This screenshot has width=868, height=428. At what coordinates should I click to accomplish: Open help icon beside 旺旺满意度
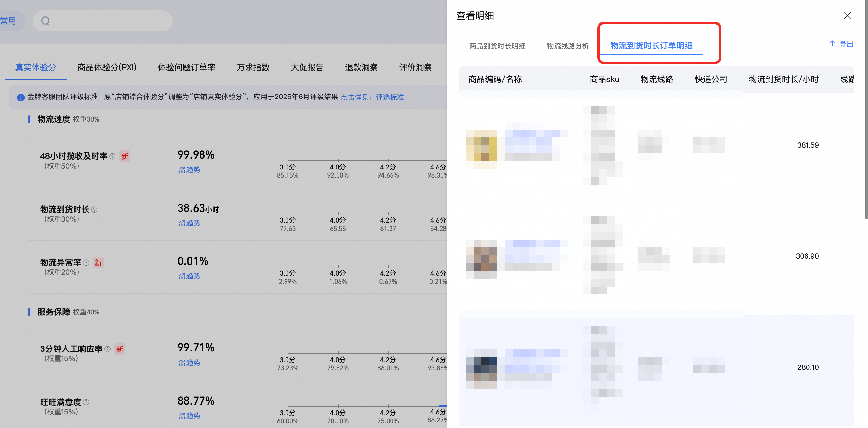tap(86, 402)
